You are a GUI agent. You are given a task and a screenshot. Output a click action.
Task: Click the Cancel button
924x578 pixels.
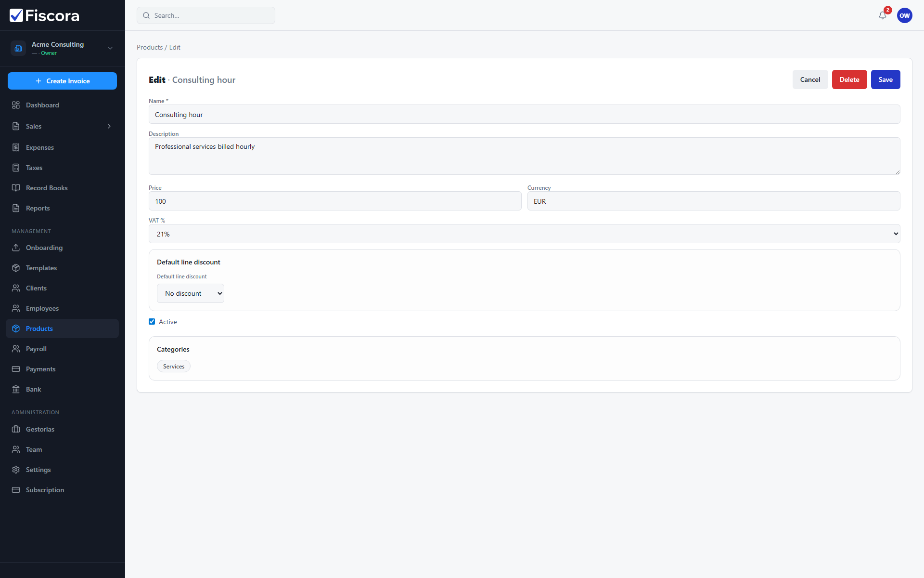(810, 79)
